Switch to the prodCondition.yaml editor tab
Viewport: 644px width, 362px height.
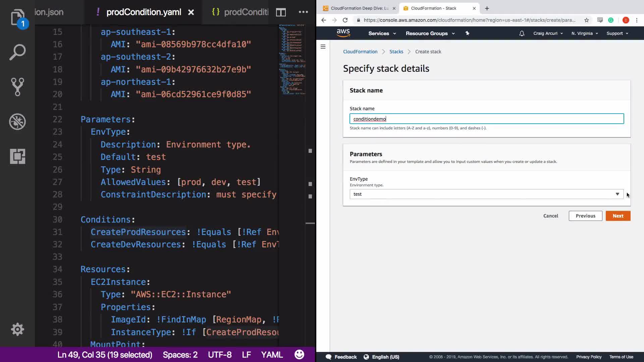[144, 12]
